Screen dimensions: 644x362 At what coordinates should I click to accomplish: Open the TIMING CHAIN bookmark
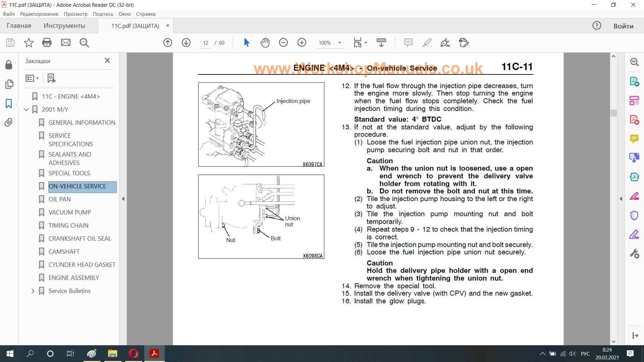click(x=68, y=226)
